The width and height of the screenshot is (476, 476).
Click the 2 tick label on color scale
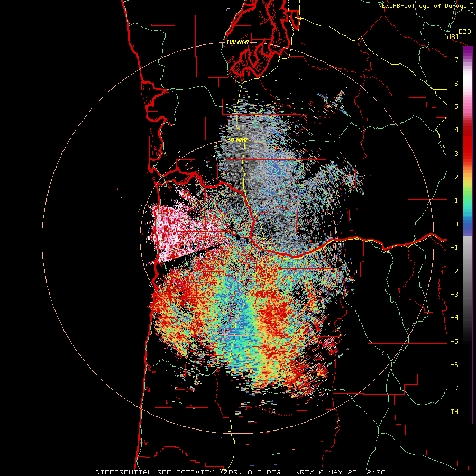pos(456,177)
